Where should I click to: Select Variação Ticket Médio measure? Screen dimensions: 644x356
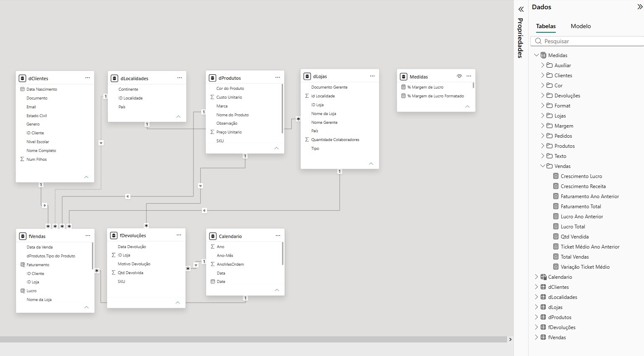coord(585,267)
